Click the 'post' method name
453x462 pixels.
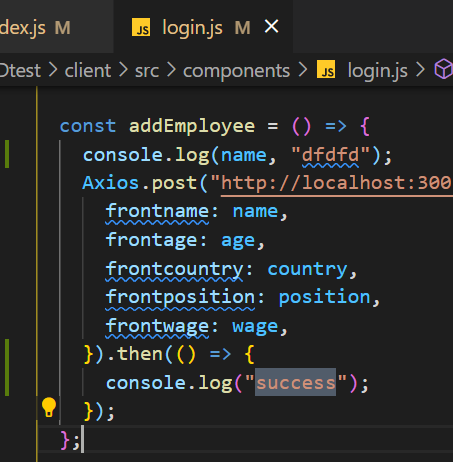[x=174, y=183]
